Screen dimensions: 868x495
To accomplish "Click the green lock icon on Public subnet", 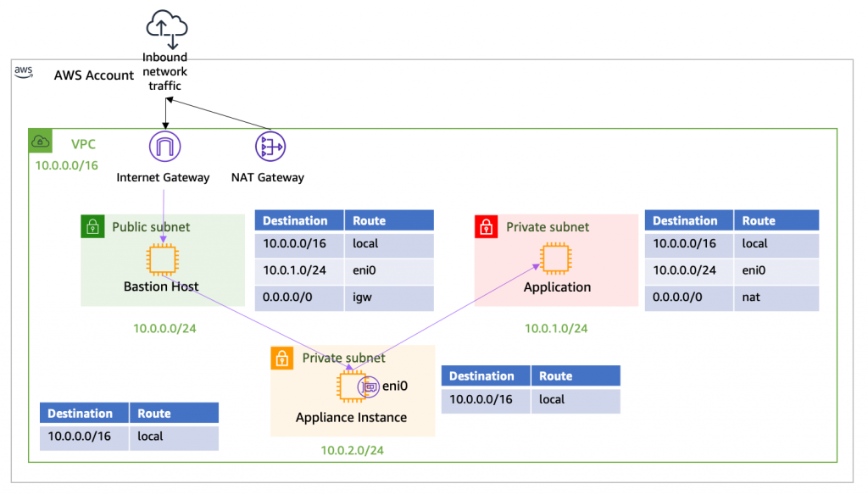I will (92, 226).
